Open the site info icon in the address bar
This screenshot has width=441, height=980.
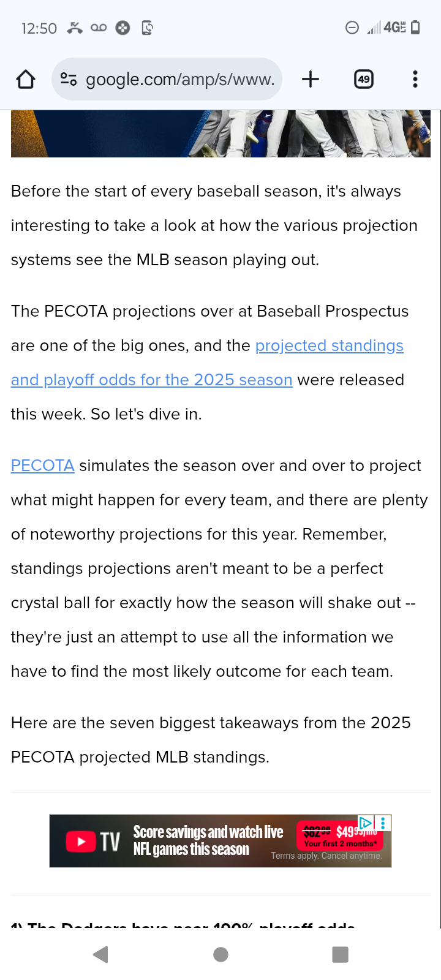tap(69, 79)
